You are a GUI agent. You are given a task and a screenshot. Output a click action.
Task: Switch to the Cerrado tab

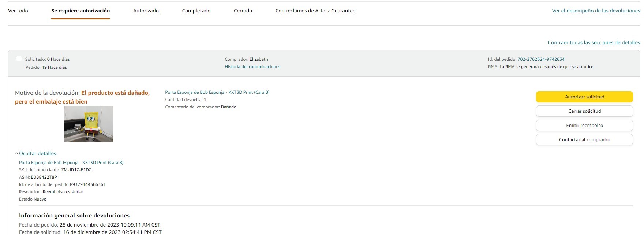coord(243,11)
